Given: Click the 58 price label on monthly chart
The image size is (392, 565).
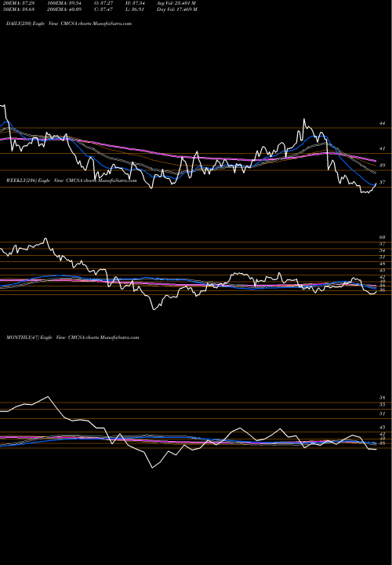Looking at the screenshot, I should coord(383,398).
